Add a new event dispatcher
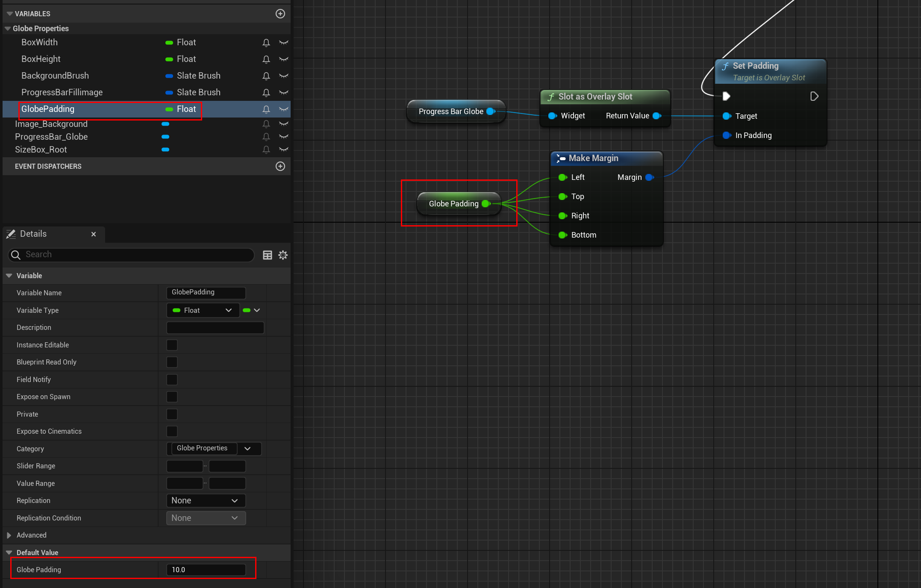This screenshot has height=588, width=921. pos(280,166)
